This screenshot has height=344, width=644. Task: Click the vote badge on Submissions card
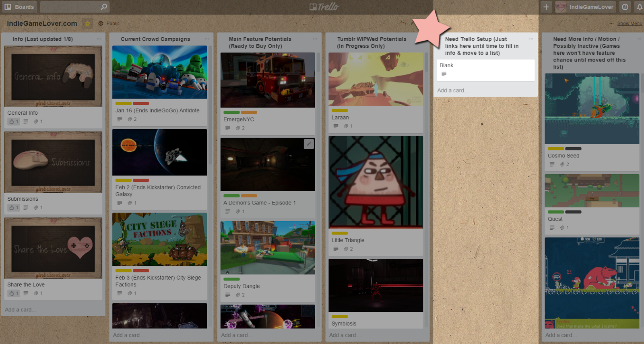pyautogui.click(x=14, y=208)
